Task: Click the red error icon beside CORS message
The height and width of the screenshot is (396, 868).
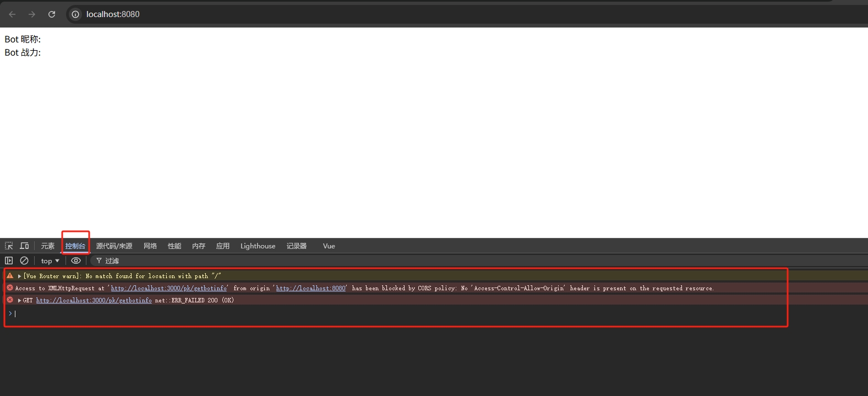Action: (x=10, y=288)
